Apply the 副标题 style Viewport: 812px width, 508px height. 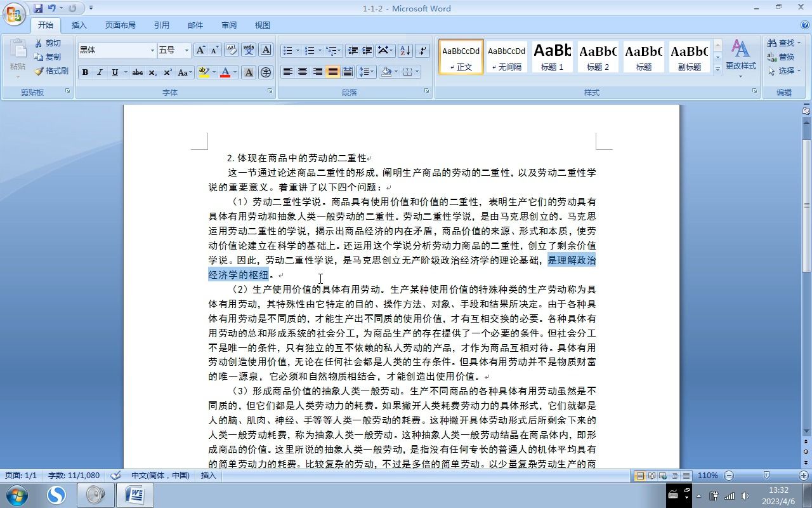[x=690, y=57]
